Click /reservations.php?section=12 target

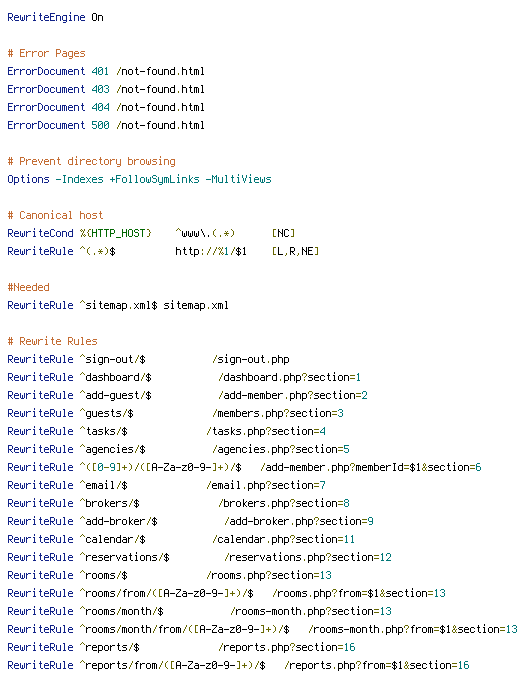pyautogui.click(x=308, y=557)
